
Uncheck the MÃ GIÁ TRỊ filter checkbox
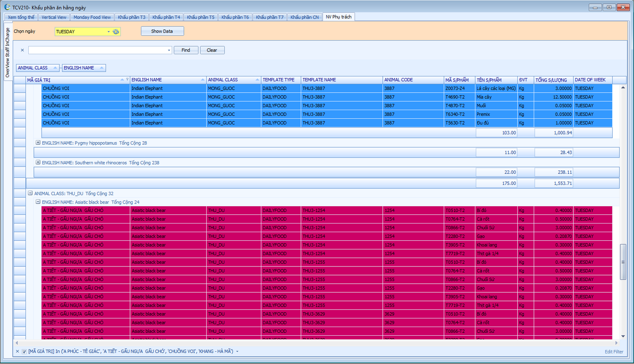(24, 351)
